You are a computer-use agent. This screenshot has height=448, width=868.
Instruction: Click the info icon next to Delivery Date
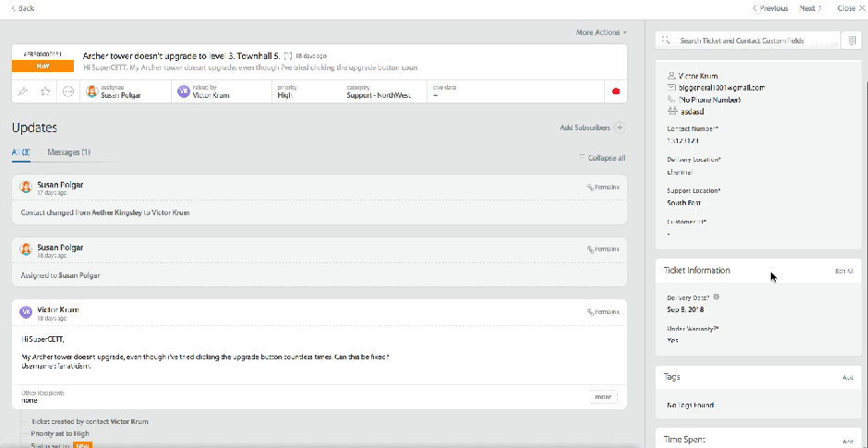coord(717,297)
